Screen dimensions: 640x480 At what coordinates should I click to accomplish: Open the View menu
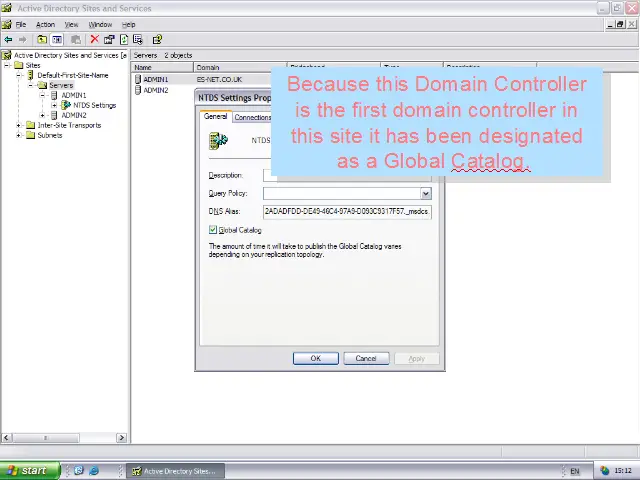(x=71, y=24)
